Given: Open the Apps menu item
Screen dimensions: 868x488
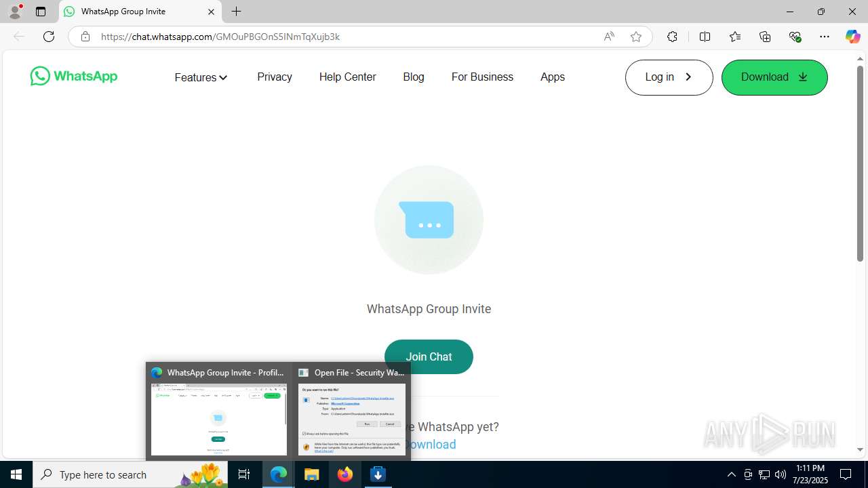Looking at the screenshot, I should 553,77.
